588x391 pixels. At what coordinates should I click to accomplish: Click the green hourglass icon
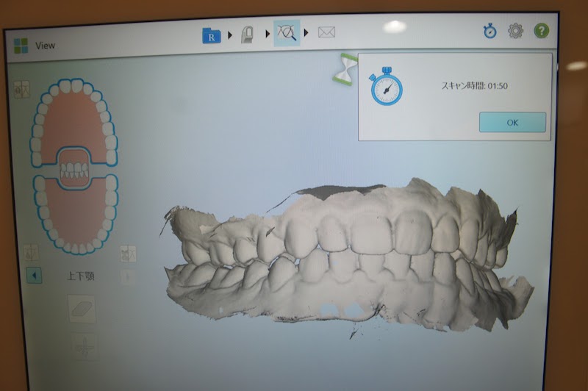[x=345, y=69]
